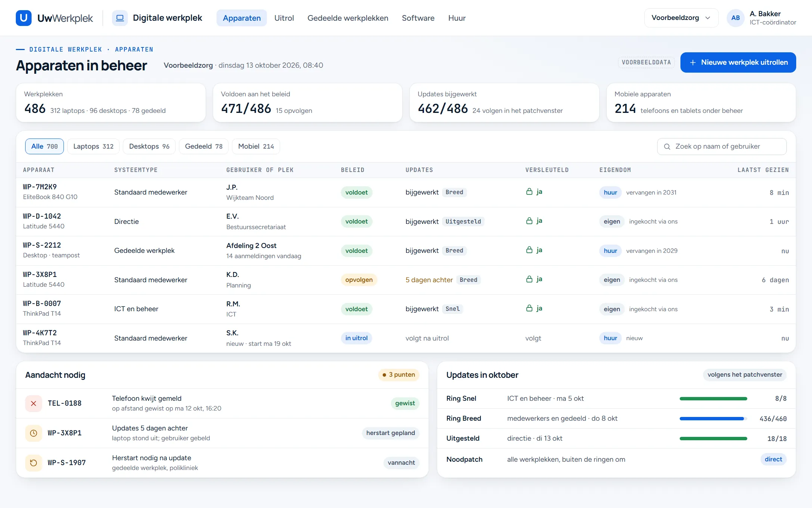Click the direct badge for Noodpatch
Image resolution: width=812 pixels, height=508 pixels.
(x=773, y=459)
